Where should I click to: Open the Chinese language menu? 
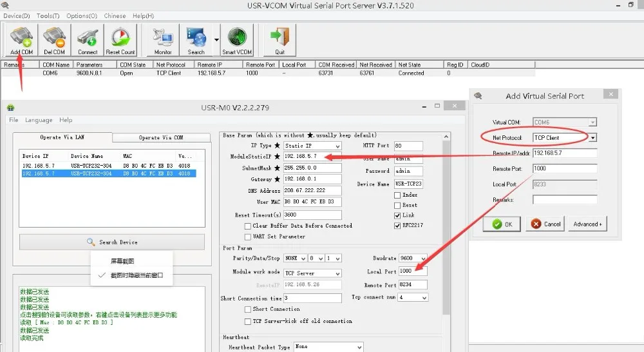[115, 15]
